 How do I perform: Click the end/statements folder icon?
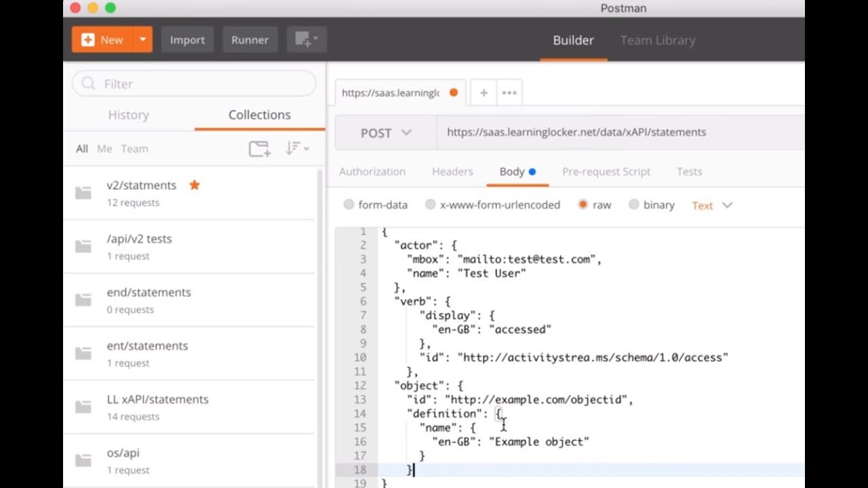pos(83,300)
